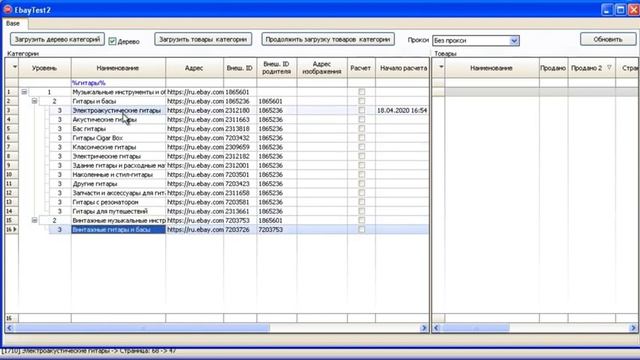Click Уровень column header
Viewport: 640px width, 360px height.
[44, 68]
